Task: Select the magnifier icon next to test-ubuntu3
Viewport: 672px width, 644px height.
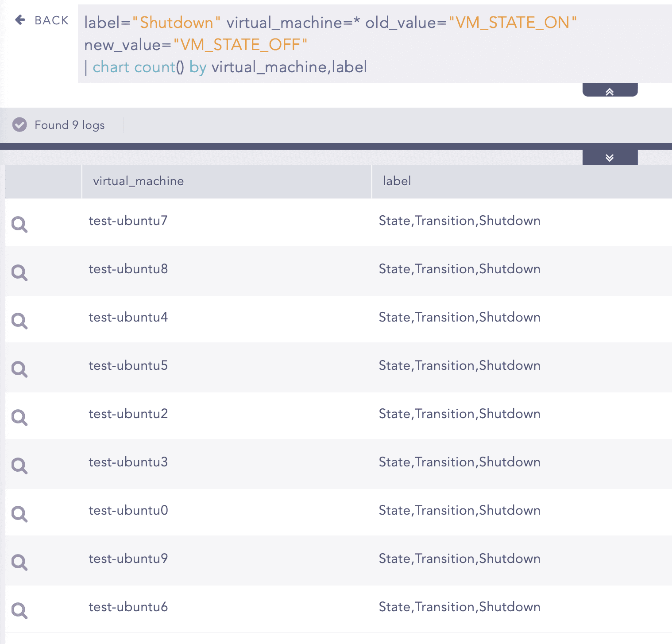Action: pos(19,466)
